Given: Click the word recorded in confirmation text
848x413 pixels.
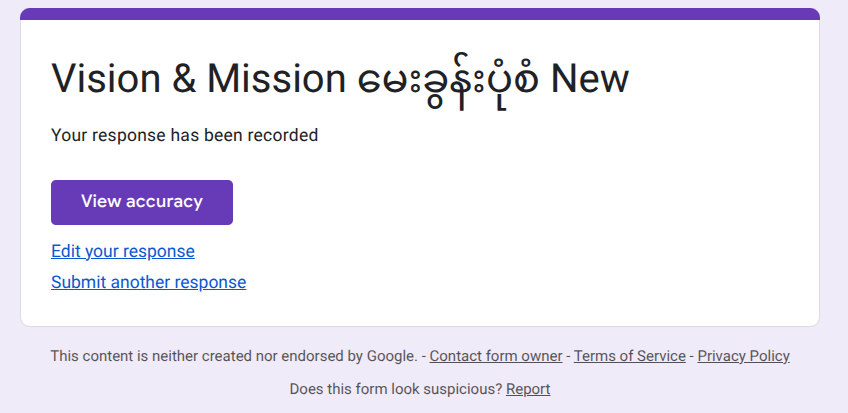Looking at the screenshot, I should [284, 135].
